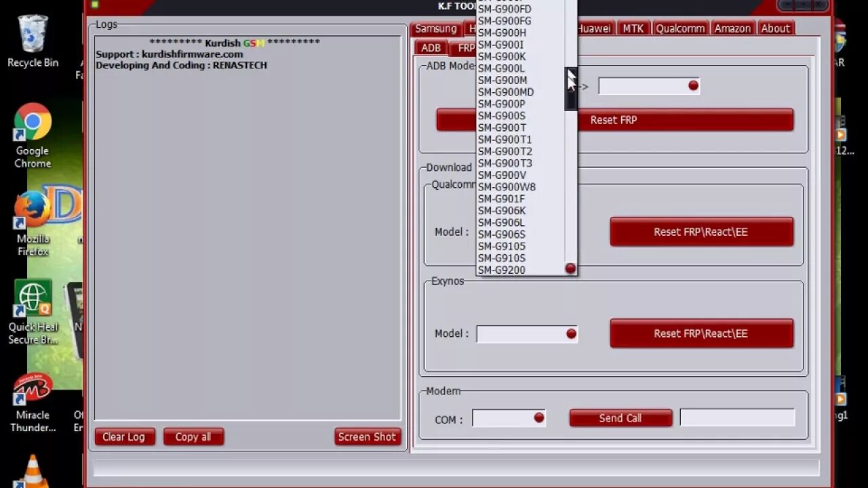Screen dimensions: 868x488
Task: Switch to the Qualcomm tab
Action: [680, 28]
